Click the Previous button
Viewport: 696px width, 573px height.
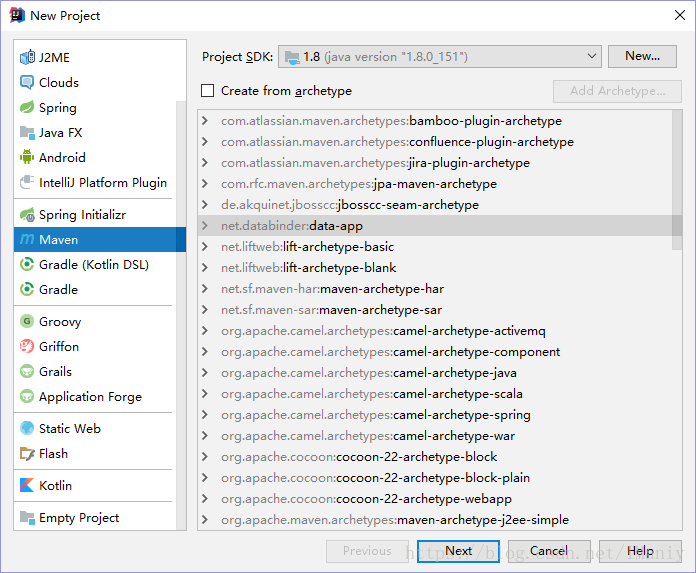coord(368,551)
